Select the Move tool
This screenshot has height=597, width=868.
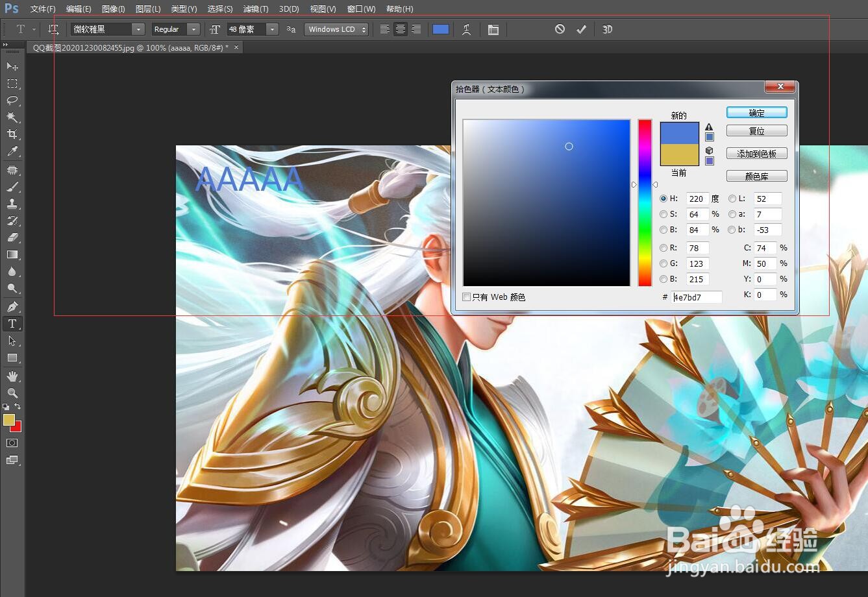[x=12, y=67]
